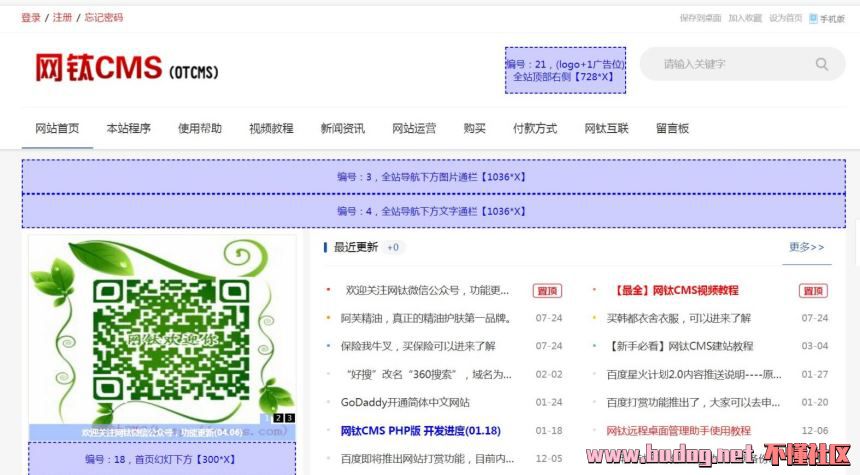Open article 网钛CMS PHP版 开发进度(01.18)
Viewport: 860px width, 475px height.
(x=421, y=431)
